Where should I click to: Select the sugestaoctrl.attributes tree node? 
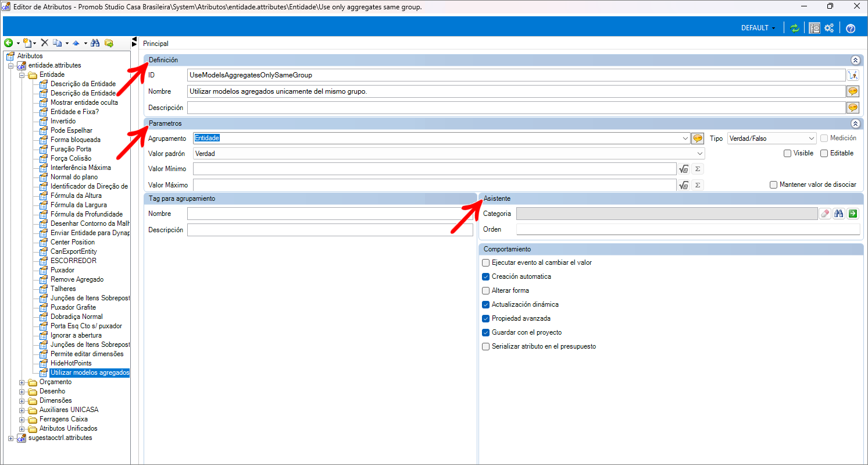click(x=60, y=438)
